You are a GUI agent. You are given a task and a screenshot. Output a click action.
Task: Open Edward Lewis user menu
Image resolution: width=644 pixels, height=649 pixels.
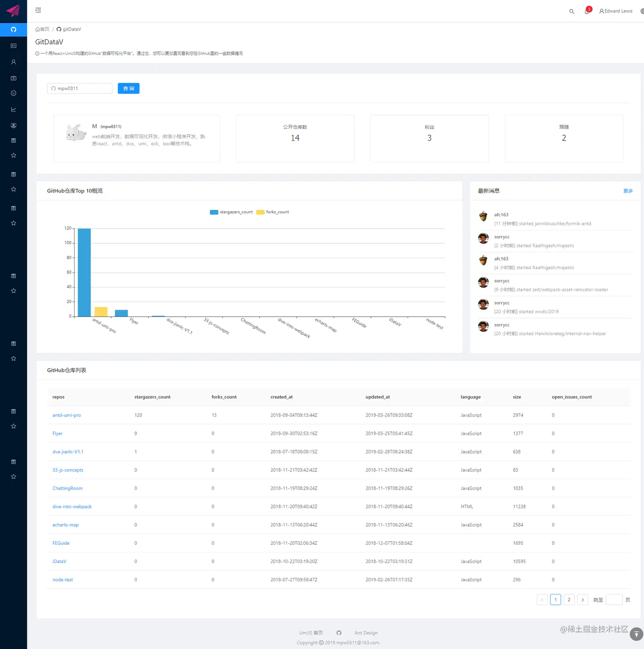click(615, 11)
